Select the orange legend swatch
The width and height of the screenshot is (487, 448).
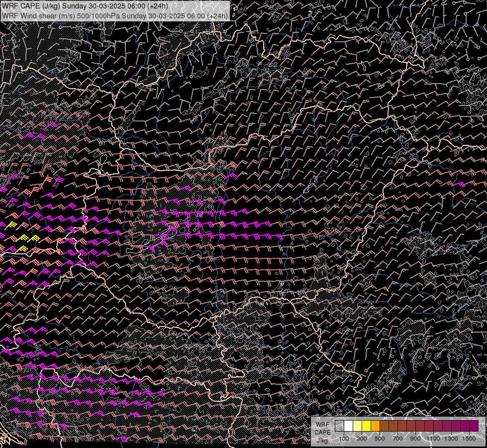click(376, 426)
